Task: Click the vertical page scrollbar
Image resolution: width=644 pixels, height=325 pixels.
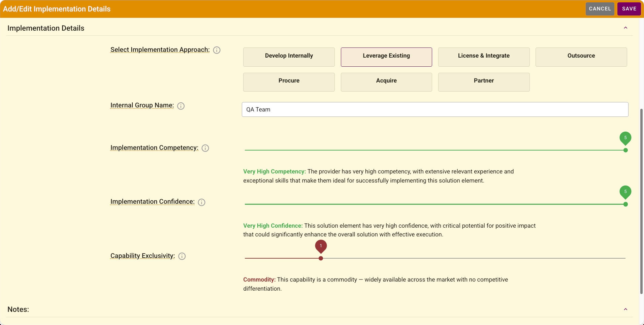Action: tap(641, 201)
